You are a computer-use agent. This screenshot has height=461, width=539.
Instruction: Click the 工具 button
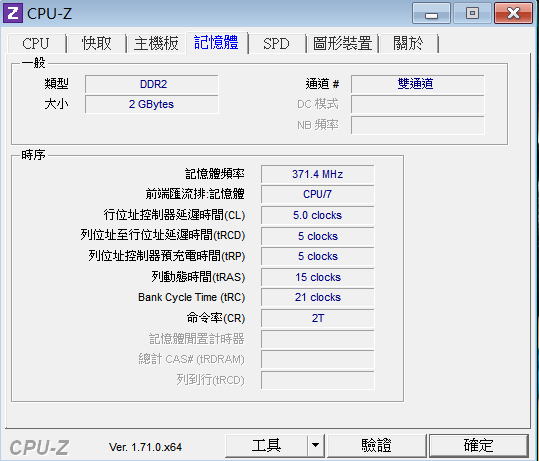point(266,446)
